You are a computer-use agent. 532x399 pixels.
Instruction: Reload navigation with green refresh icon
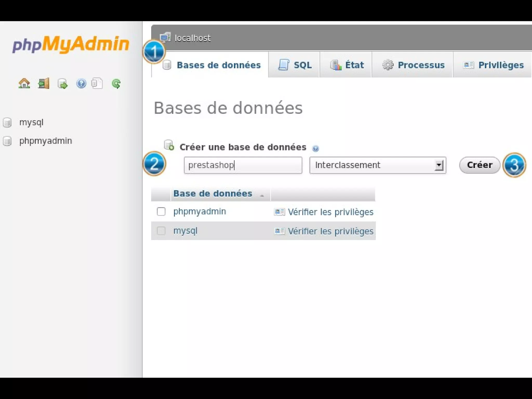pos(116,83)
